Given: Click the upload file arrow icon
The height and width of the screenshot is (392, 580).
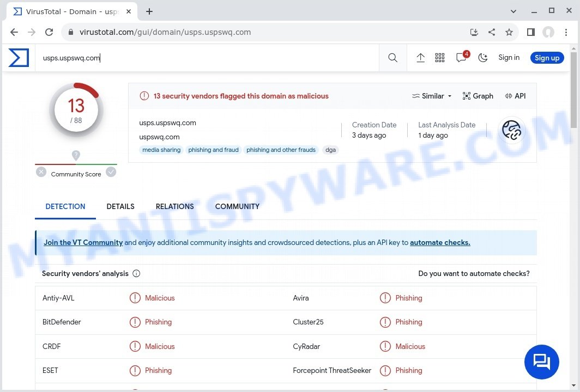Looking at the screenshot, I should 420,58.
